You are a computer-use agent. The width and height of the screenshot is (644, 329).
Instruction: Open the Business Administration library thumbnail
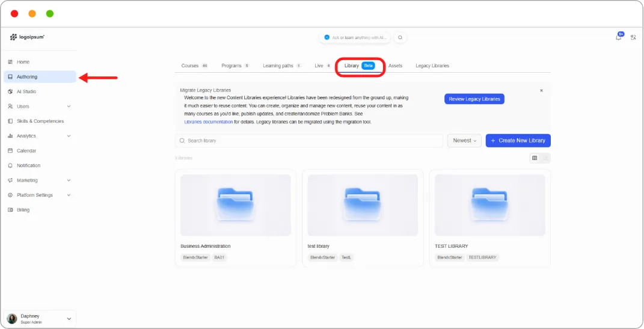(236, 205)
